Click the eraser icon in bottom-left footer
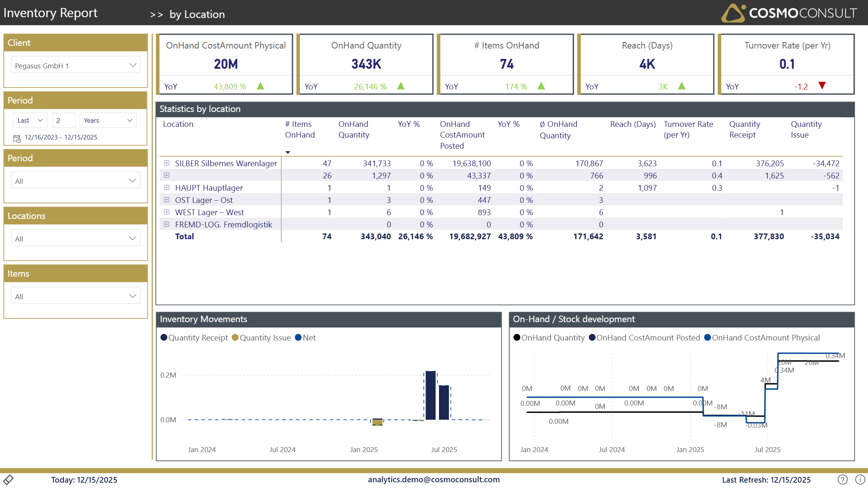868x488 pixels. coord(8,480)
